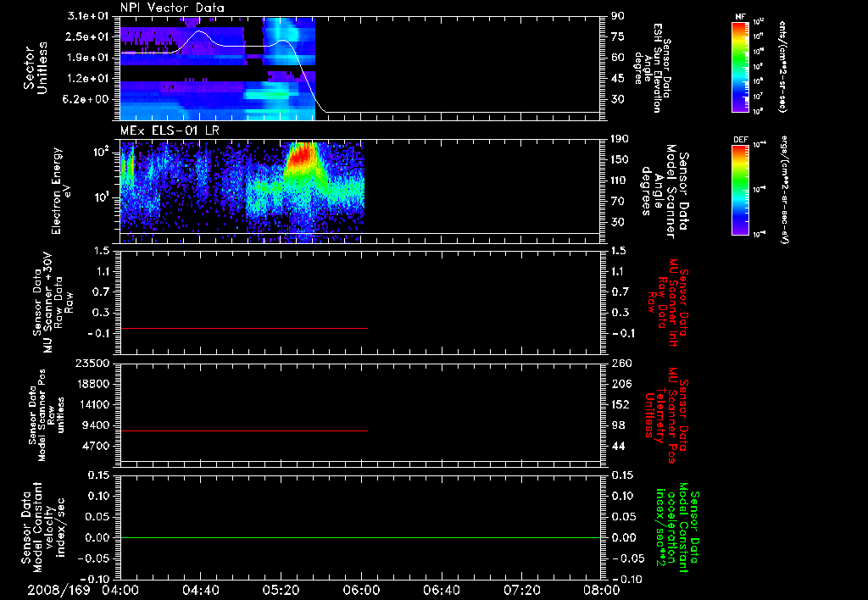Image resolution: width=868 pixels, height=600 pixels.
Task: Click the NF label above the color bar
Action: (x=740, y=17)
